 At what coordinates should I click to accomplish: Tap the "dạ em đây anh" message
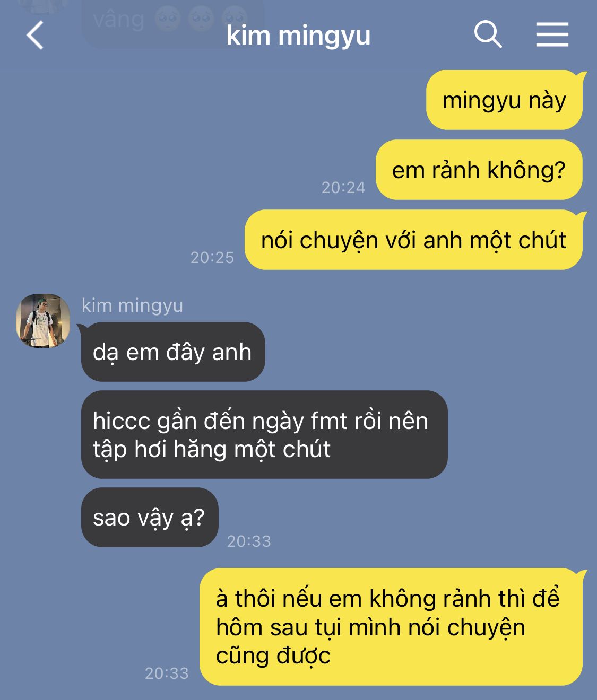point(172,352)
